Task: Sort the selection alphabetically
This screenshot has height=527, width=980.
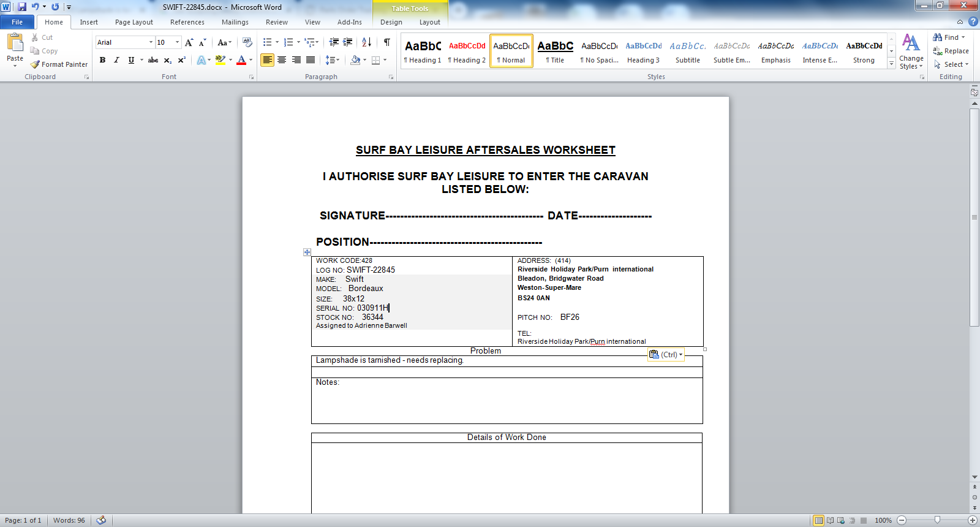Action: pos(367,42)
